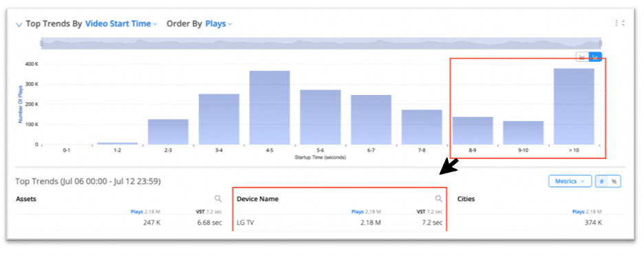Click the Device Name panel heading
The width and height of the screenshot is (644, 256).
257,199
